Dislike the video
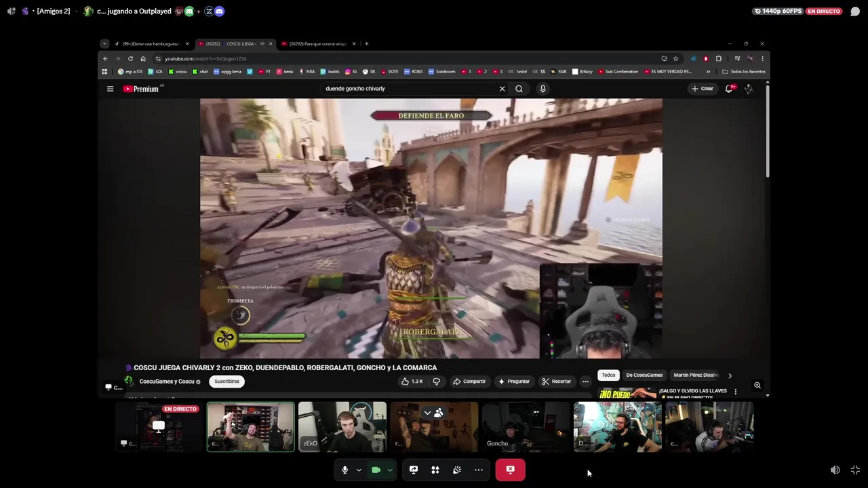 coord(437,382)
